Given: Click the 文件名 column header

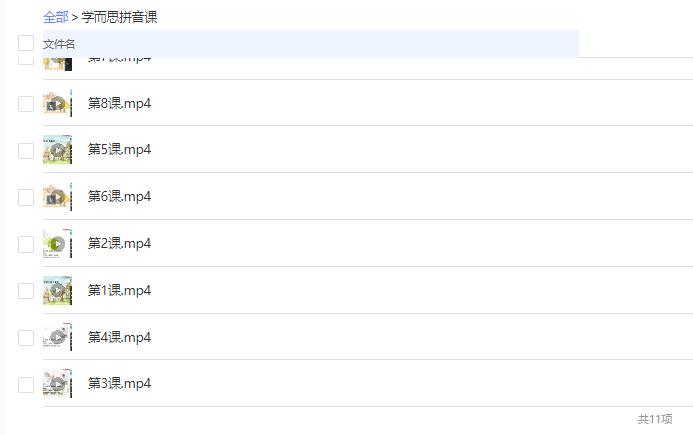Looking at the screenshot, I should [59, 44].
